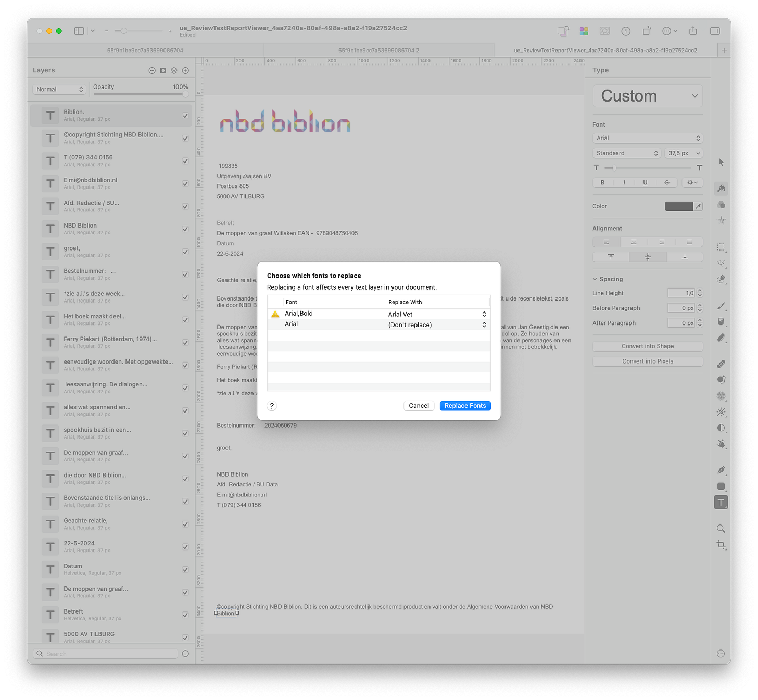Click the color eyedropper picker

tap(698, 206)
